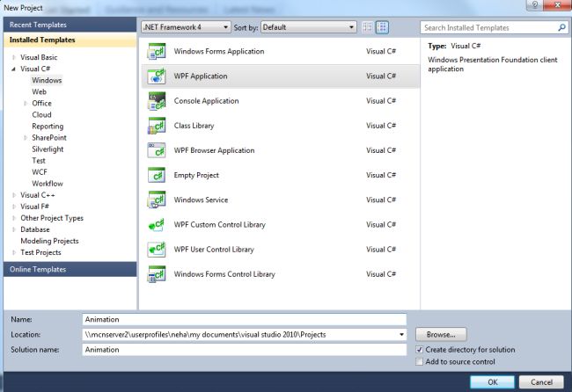Select the WPF User Control Library name
572x392 pixels.
[214, 250]
